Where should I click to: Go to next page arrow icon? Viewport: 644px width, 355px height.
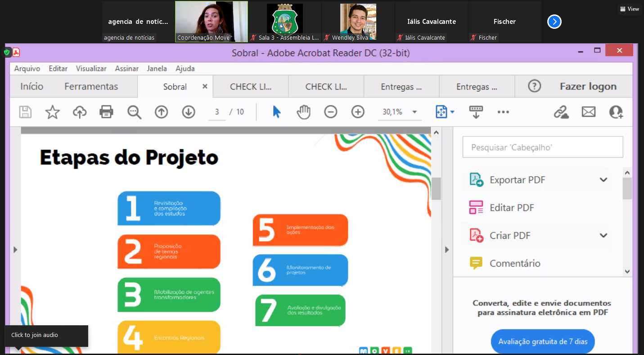point(189,112)
